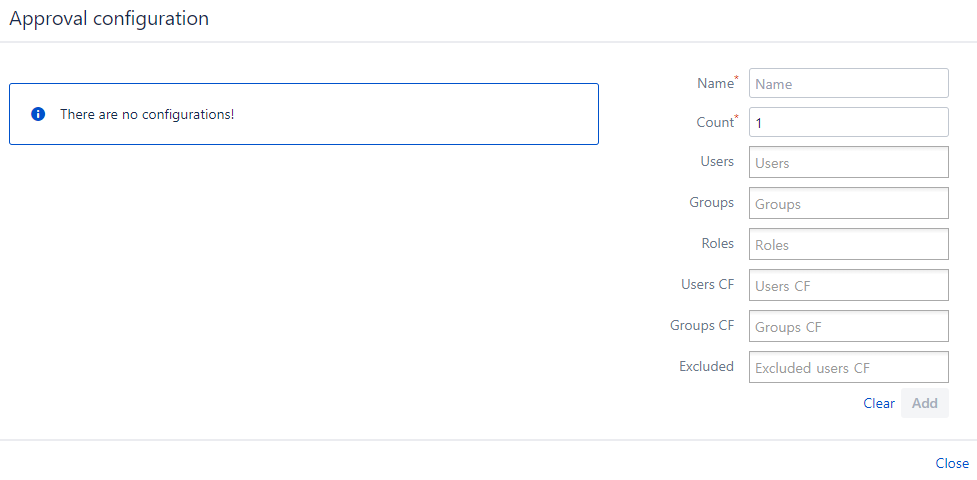Open the Groups selection field
Image resolution: width=977 pixels, height=480 pixels.
coord(849,203)
